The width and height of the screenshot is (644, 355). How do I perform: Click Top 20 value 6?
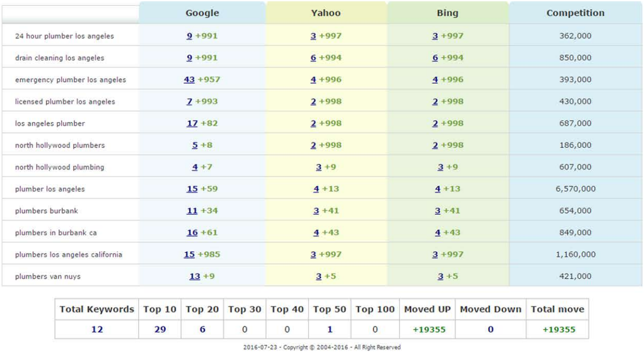click(203, 330)
